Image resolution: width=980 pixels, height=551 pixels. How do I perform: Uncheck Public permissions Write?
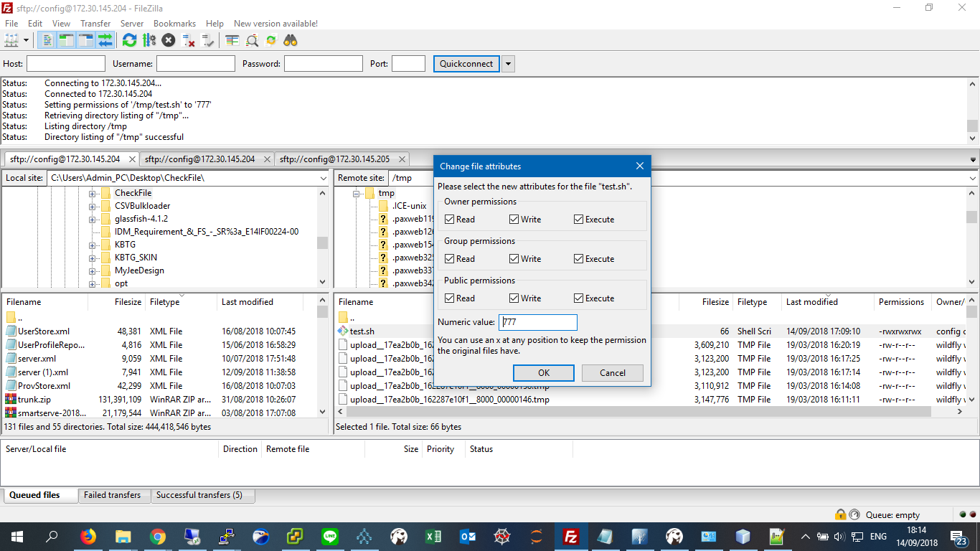point(514,298)
